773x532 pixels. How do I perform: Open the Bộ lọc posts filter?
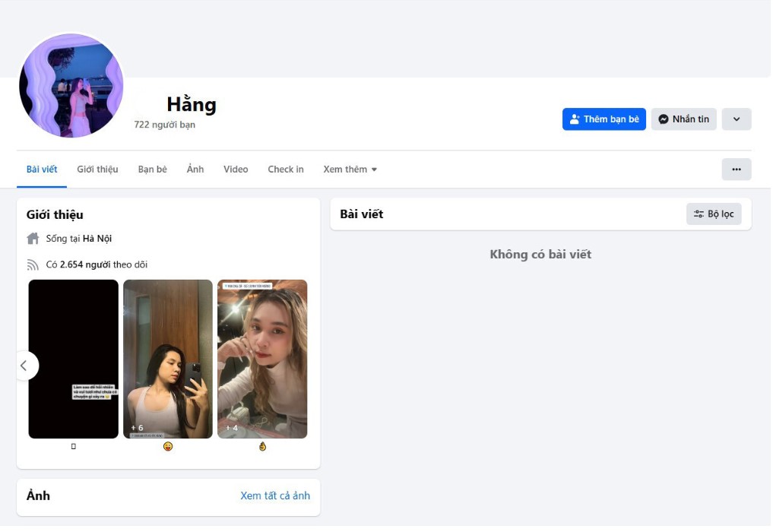tap(714, 214)
